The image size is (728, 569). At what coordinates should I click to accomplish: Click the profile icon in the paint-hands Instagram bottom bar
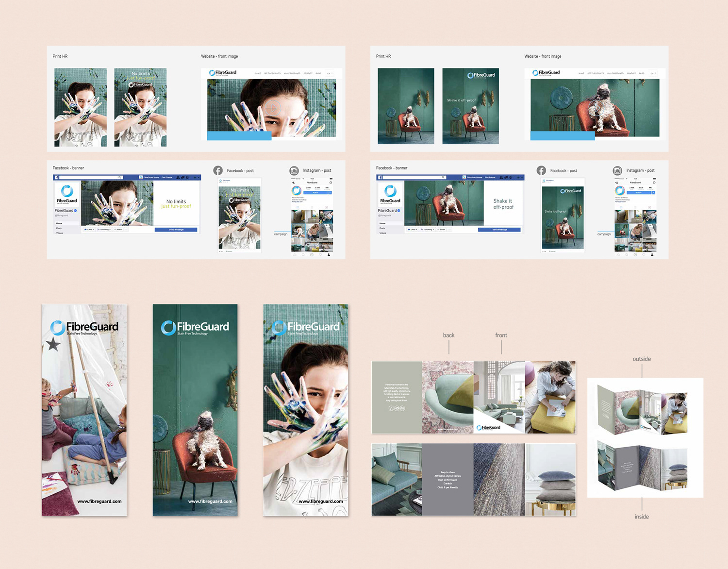tap(329, 254)
